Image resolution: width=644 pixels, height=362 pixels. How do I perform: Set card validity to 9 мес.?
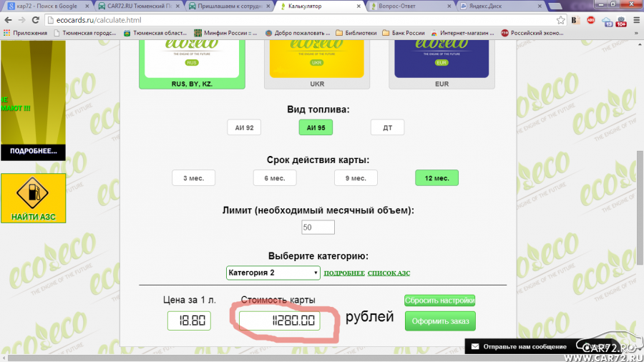click(356, 178)
